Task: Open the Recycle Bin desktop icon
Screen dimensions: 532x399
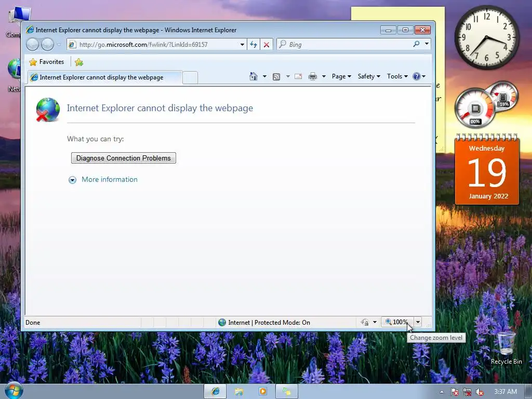Action: click(x=506, y=348)
